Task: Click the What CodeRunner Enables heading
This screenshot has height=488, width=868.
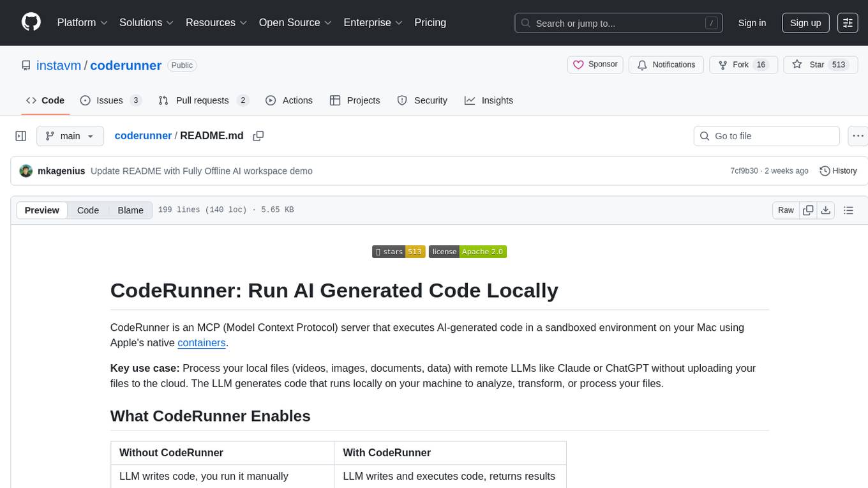Action: tap(211, 416)
